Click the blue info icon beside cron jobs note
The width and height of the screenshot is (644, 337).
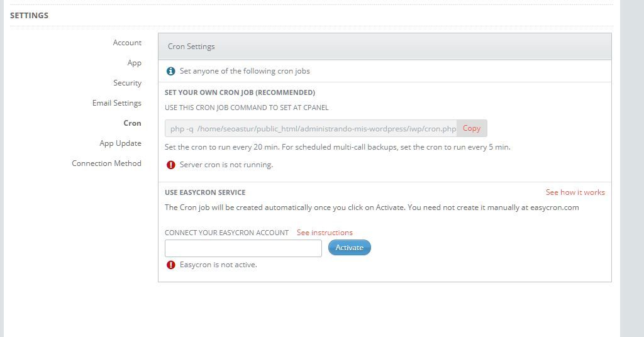(x=171, y=71)
